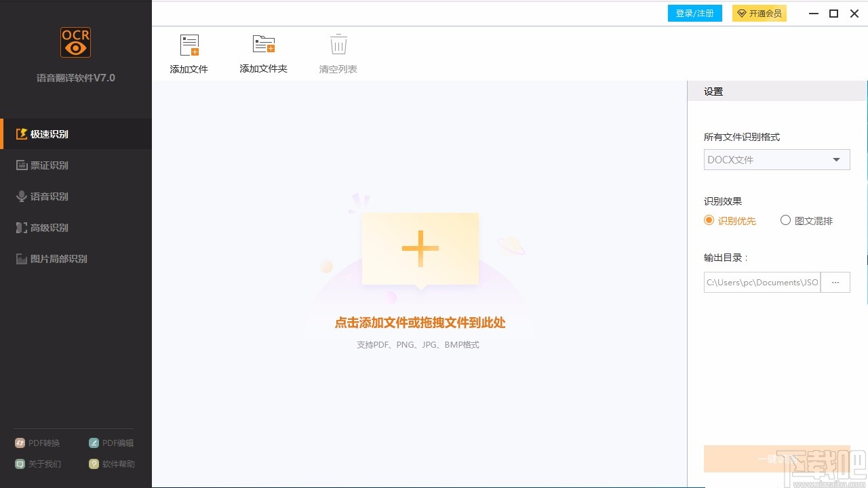
Task: Click the 登录/注册 login button
Action: (694, 13)
